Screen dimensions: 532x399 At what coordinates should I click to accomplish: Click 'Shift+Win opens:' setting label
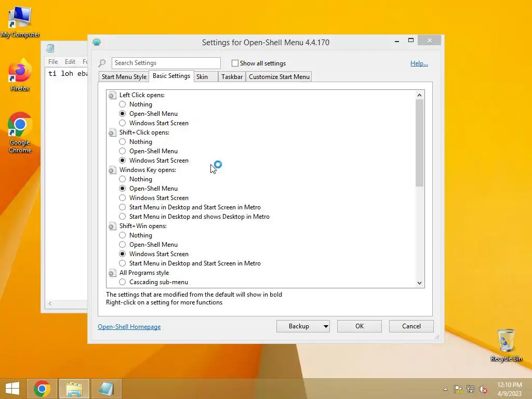(143, 226)
